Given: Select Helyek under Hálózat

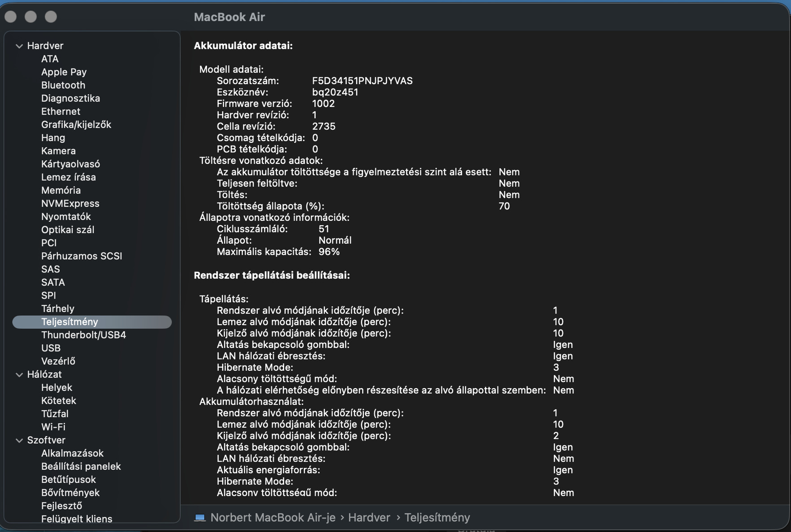Looking at the screenshot, I should pos(56,387).
